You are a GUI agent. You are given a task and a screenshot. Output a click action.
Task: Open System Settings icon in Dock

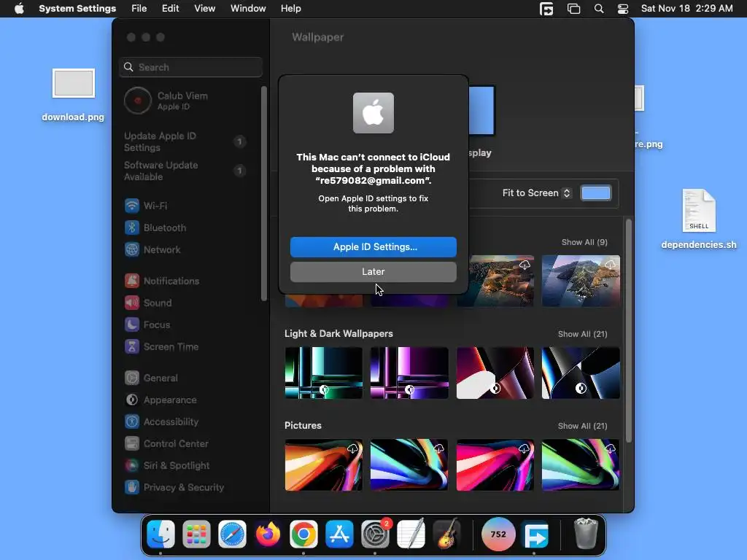pyautogui.click(x=375, y=534)
